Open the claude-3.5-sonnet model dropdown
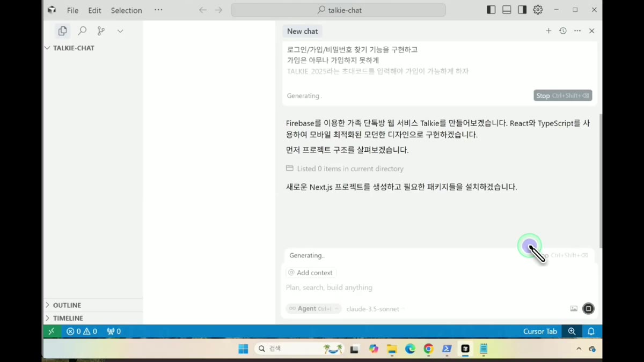The width and height of the screenshot is (644, 362). tap(375, 309)
